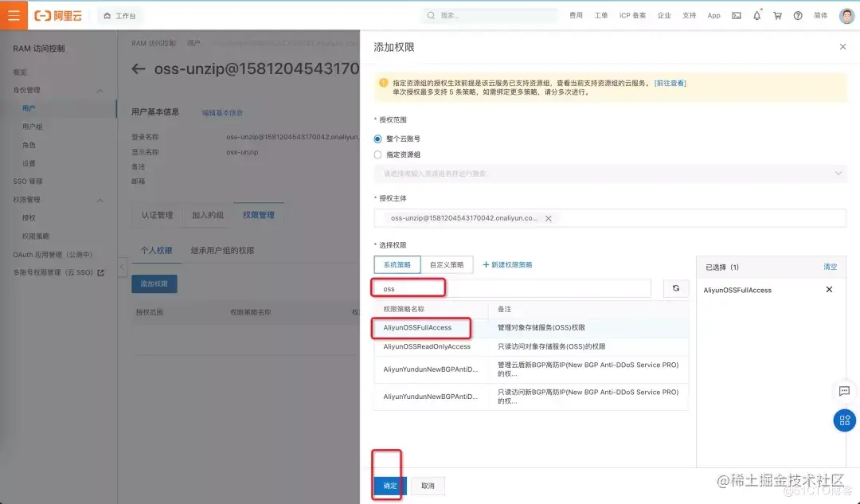Screen dimensions: 860x504
Task: Select the 只读访问新BGP高防IP policy row
Action: click(531, 397)
